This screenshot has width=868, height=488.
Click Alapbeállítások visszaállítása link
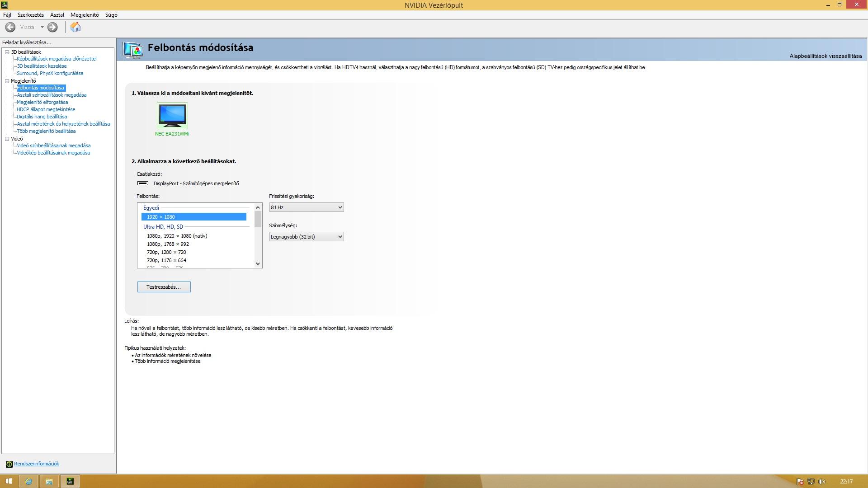click(x=825, y=56)
